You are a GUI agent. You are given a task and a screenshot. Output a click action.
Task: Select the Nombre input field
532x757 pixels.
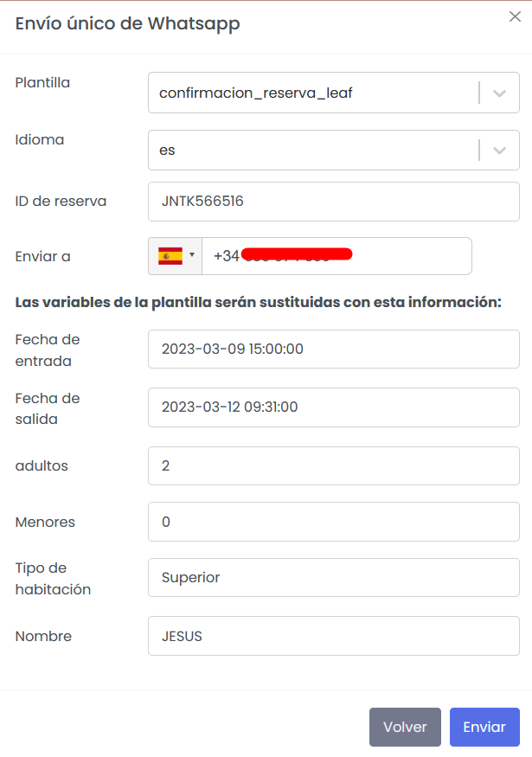[x=333, y=637]
